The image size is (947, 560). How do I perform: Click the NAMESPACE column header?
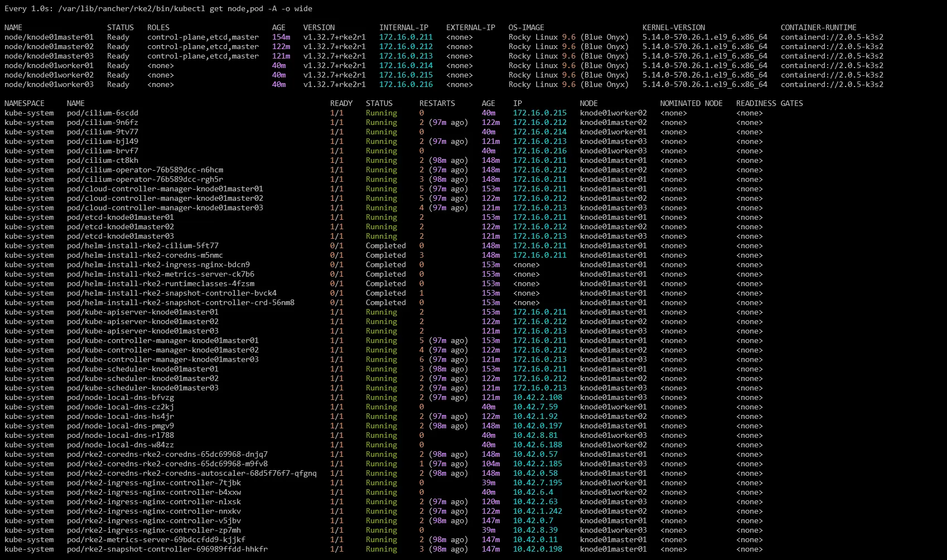[25, 103]
